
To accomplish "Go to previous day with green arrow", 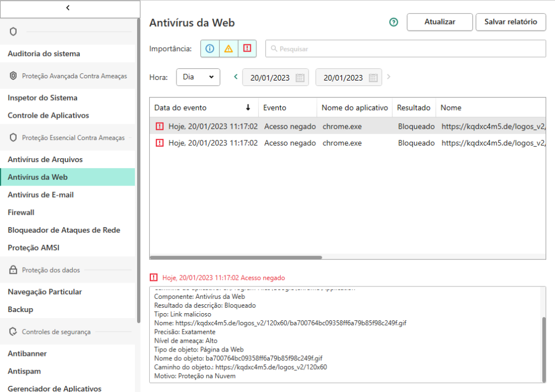I will (236, 77).
